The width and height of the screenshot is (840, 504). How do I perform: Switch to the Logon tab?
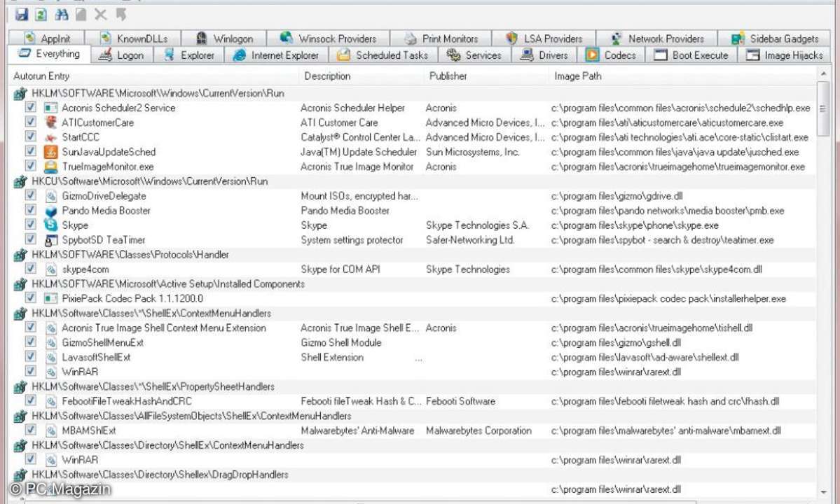click(122, 55)
